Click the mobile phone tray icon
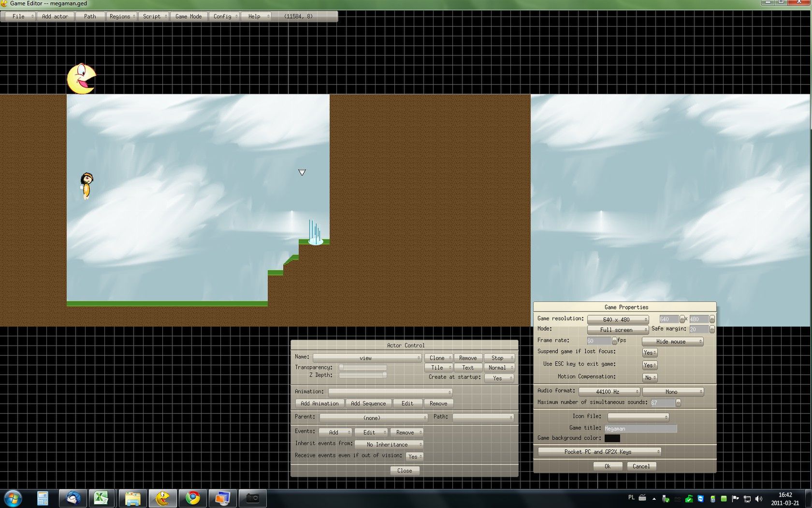812x508 pixels. point(712,498)
